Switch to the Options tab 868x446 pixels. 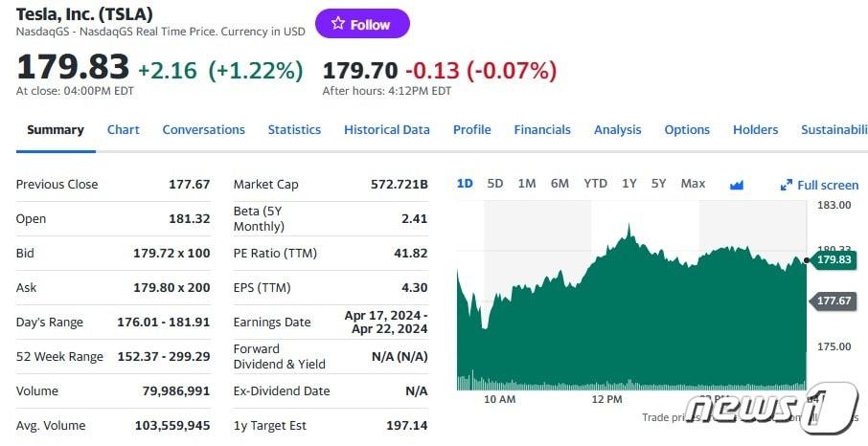coord(687,130)
